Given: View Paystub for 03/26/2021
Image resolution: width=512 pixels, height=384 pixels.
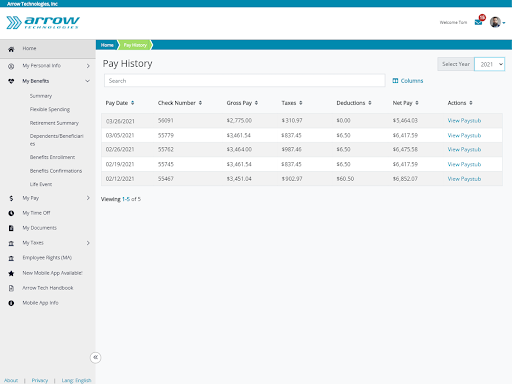Looking at the screenshot, I should point(464,120).
